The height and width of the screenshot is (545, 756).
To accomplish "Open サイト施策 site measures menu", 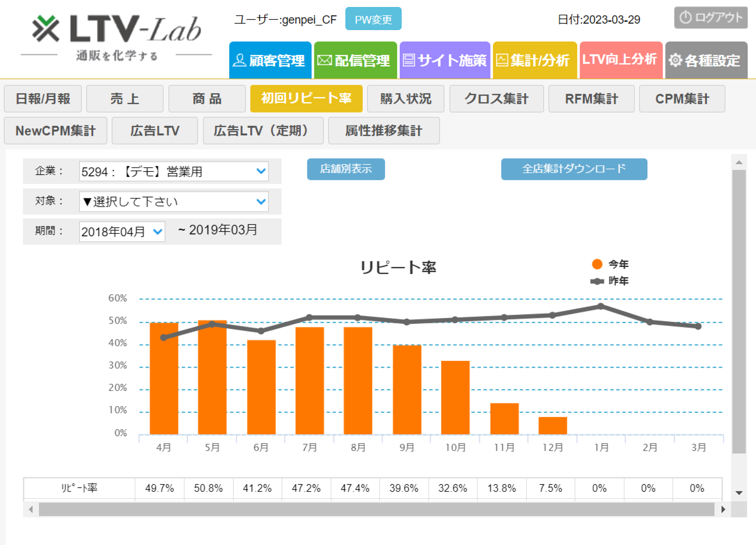I will (444, 60).
